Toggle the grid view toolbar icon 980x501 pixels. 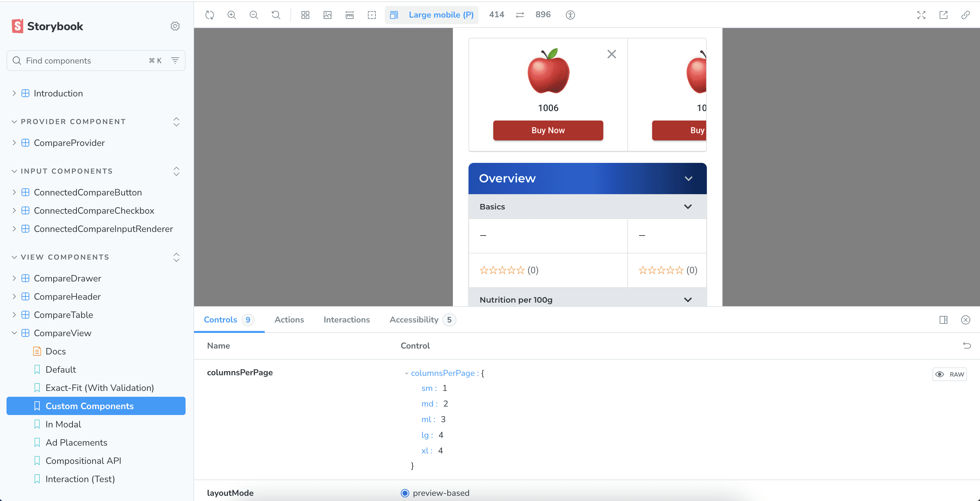coord(305,15)
